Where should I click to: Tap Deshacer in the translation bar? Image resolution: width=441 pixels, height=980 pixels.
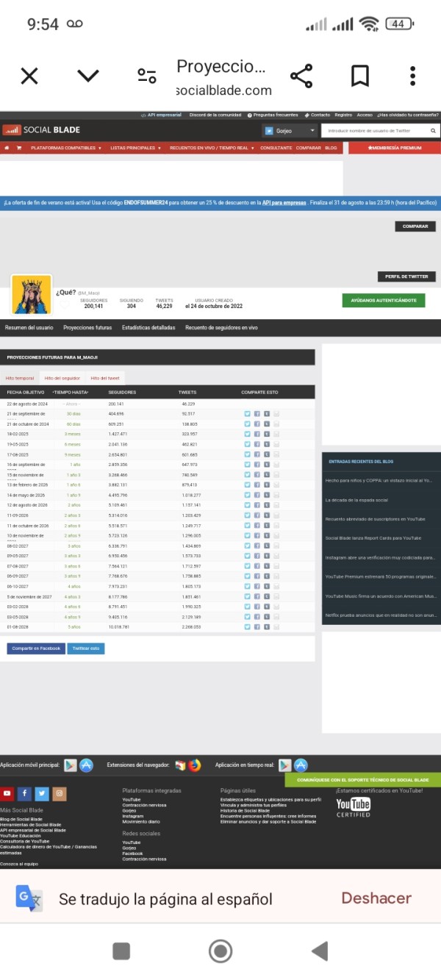point(376,898)
